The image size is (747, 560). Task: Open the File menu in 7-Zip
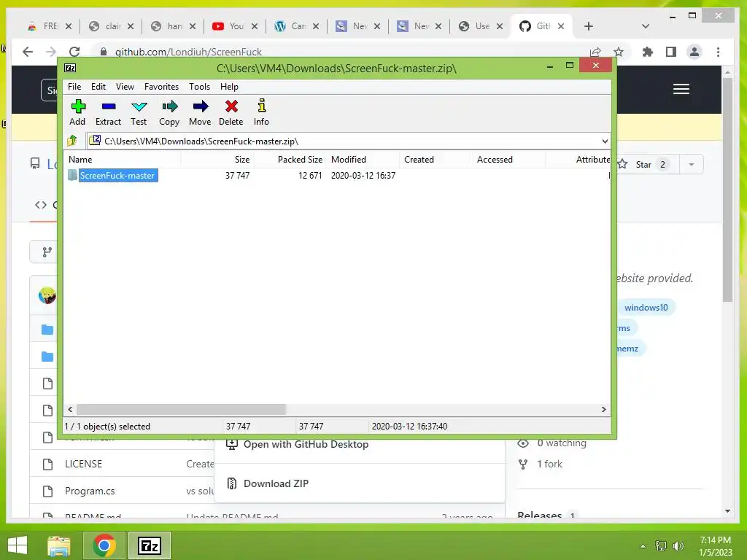point(74,87)
